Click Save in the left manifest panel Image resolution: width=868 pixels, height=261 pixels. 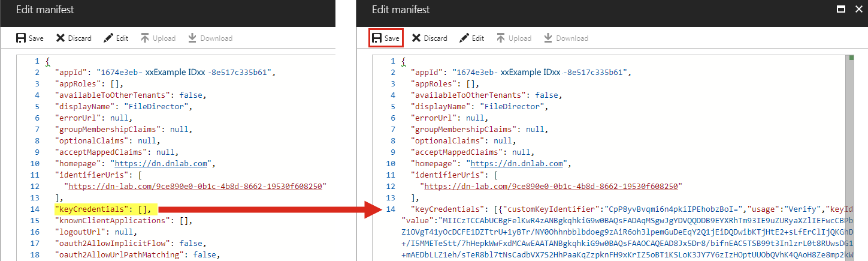(x=30, y=38)
